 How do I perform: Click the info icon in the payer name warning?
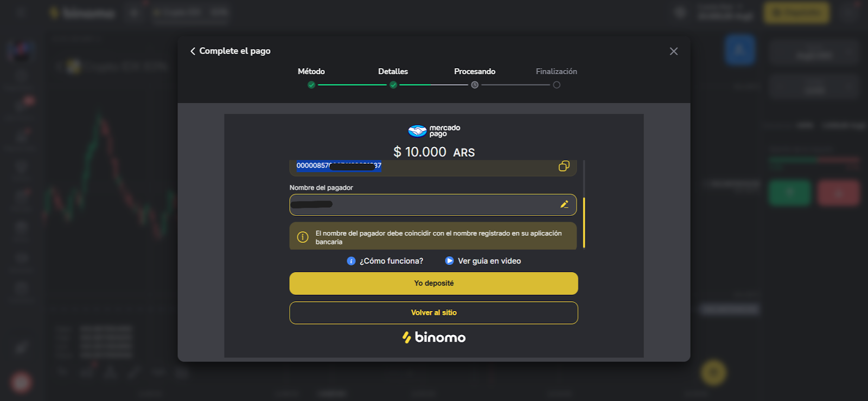303,237
